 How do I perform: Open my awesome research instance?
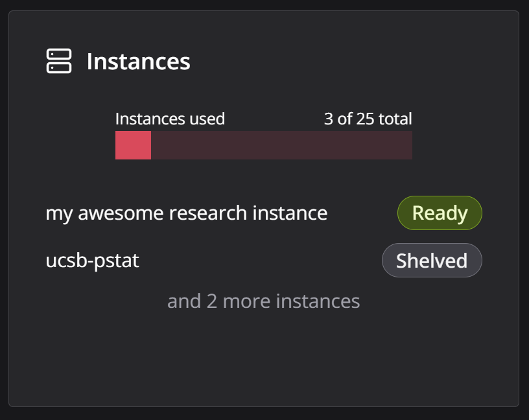[x=186, y=213]
